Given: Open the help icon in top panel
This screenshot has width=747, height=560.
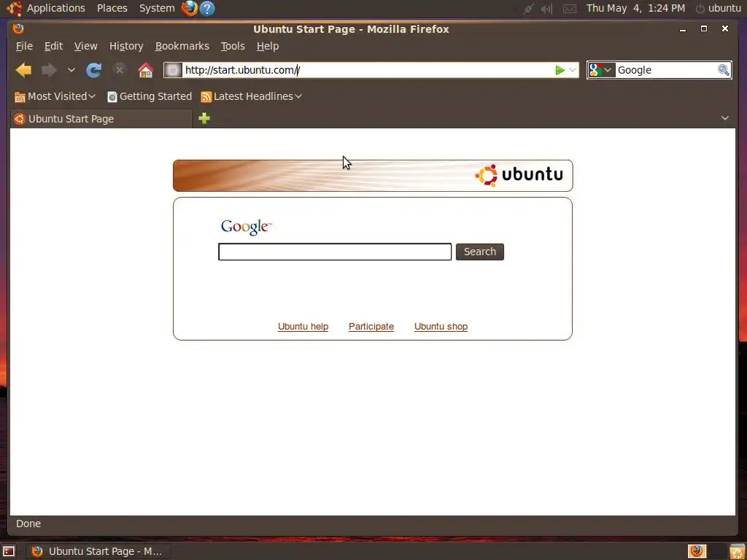Looking at the screenshot, I should [206, 8].
